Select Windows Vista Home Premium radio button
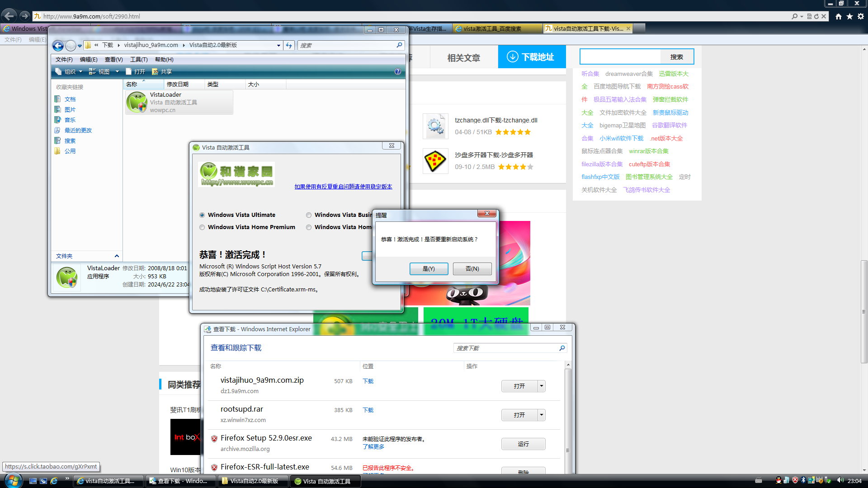The width and height of the screenshot is (868, 488). (x=202, y=227)
